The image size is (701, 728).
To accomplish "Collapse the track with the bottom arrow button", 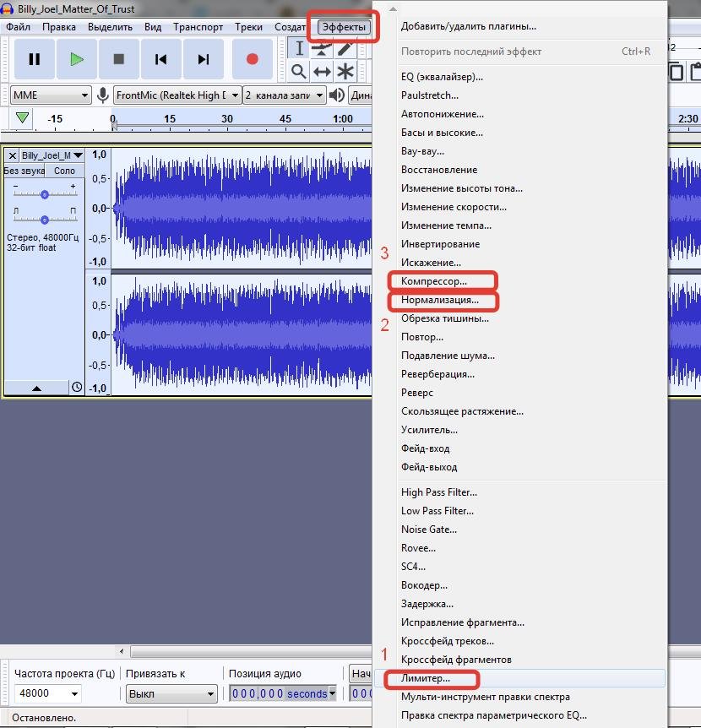I will pos(36,388).
